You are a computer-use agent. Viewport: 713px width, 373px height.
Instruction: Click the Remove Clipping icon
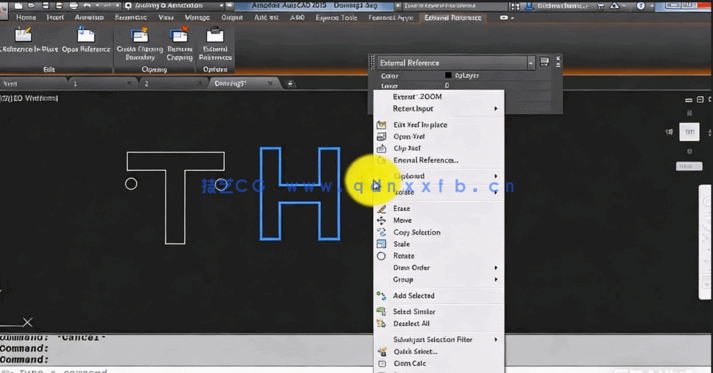tap(179, 35)
